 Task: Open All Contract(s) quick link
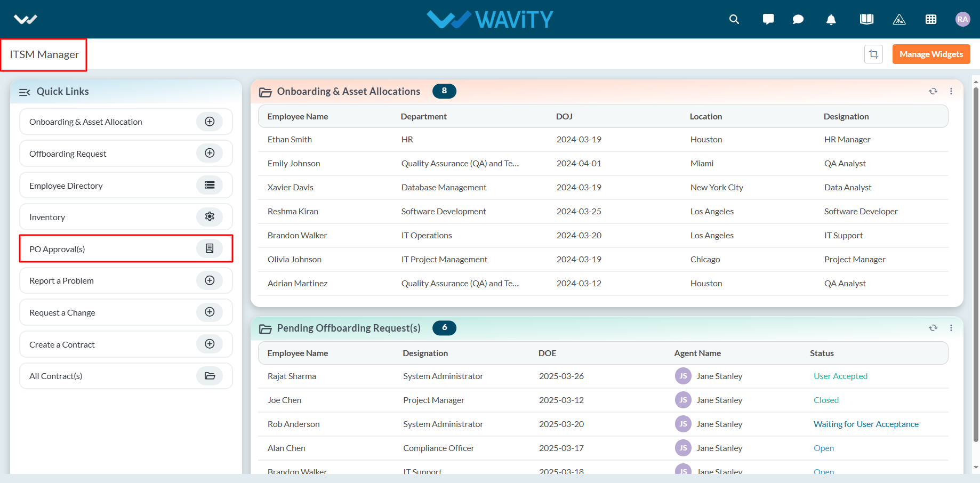126,376
